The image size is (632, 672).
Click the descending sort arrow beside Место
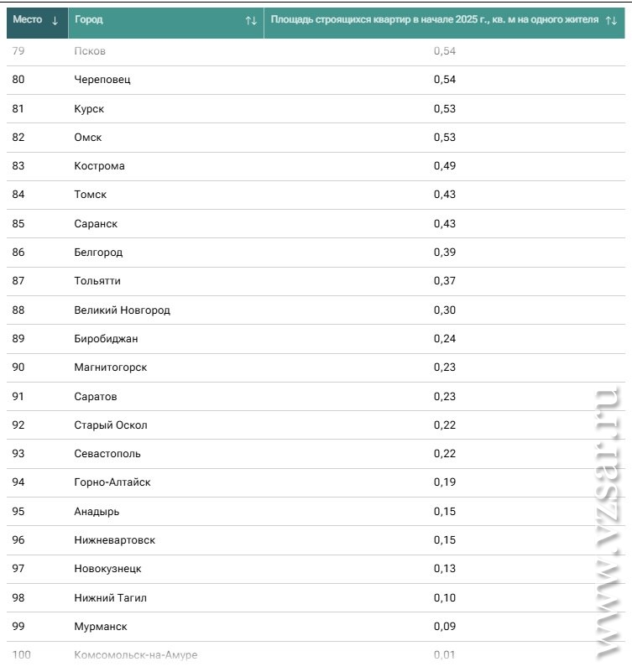(55, 20)
